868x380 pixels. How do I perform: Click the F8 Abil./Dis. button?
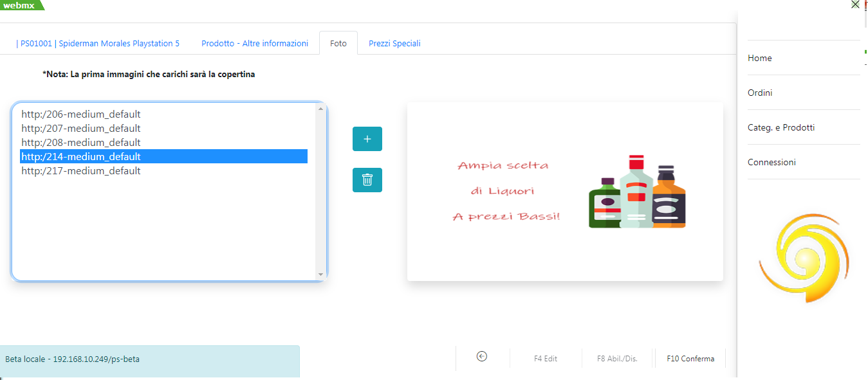617,359
